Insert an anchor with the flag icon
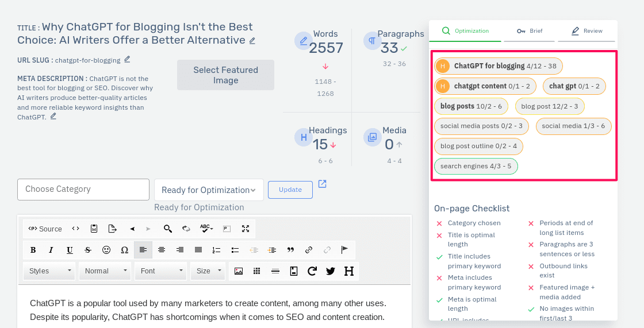Viewport: 644px width, 328px height. click(x=344, y=250)
